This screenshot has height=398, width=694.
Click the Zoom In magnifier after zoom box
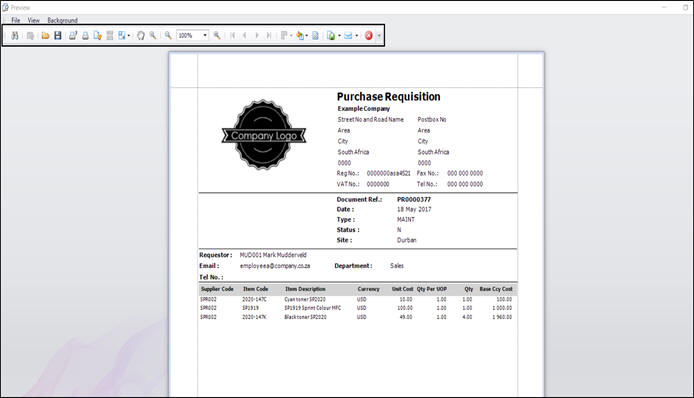217,35
